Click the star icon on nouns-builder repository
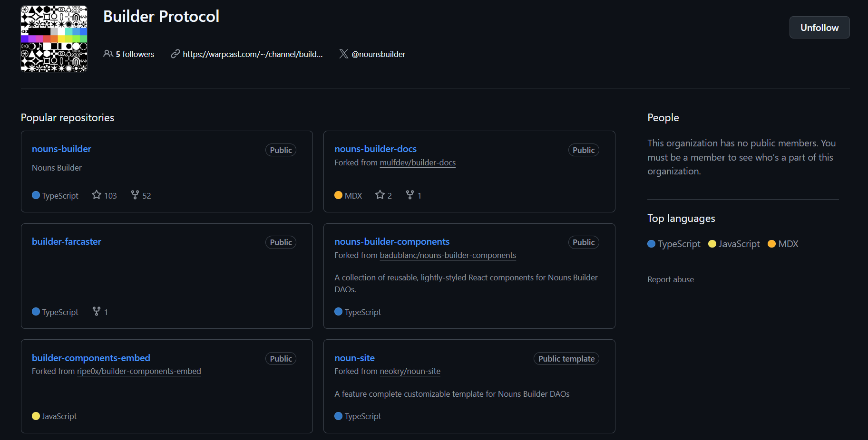This screenshot has height=440, width=868. 96,194
